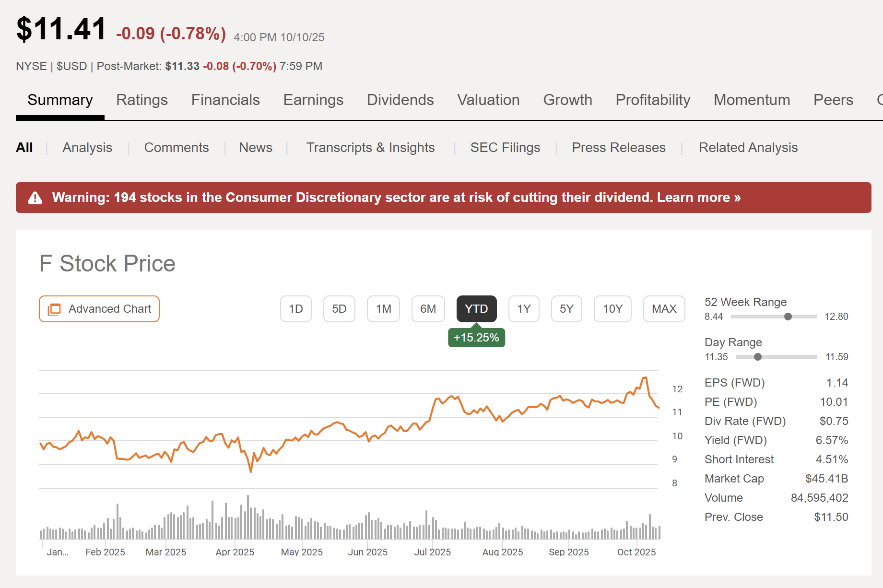Screen dimensions: 883x588
Task: Show All content filter
Action: tap(24, 147)
